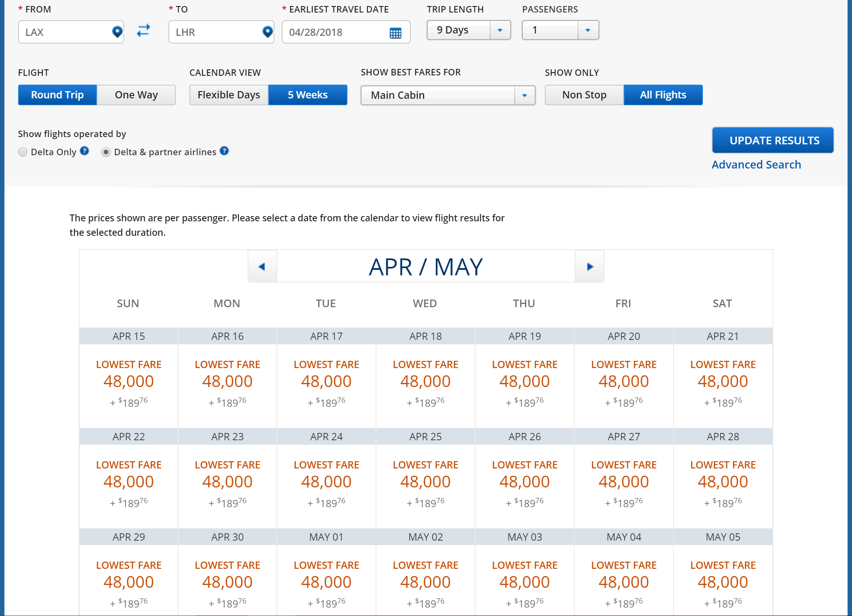
Task: Select Delta & partner airlines radio
Action: click(x=106, y=152)
